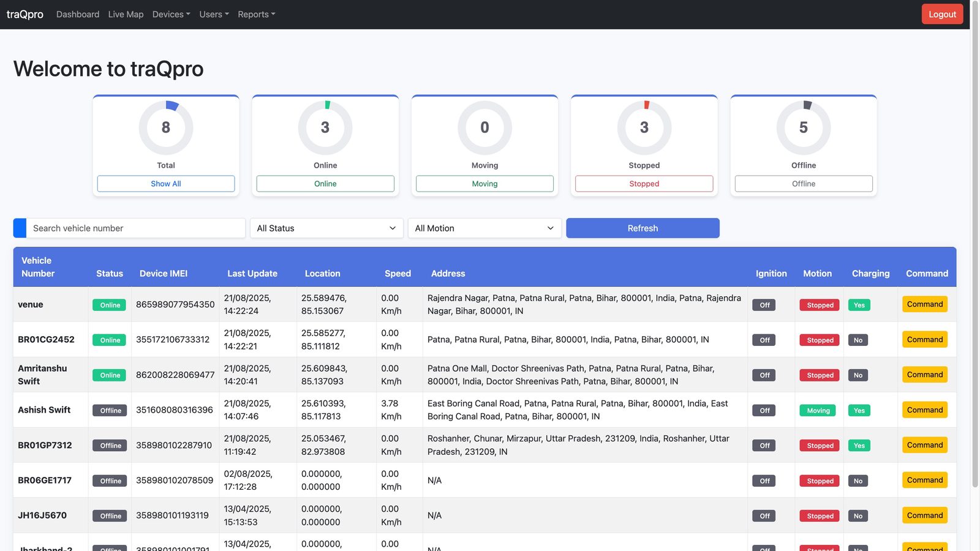Click Command button for BR01GP7312
Screen dimensions: 980x551
tap(925, 445)
